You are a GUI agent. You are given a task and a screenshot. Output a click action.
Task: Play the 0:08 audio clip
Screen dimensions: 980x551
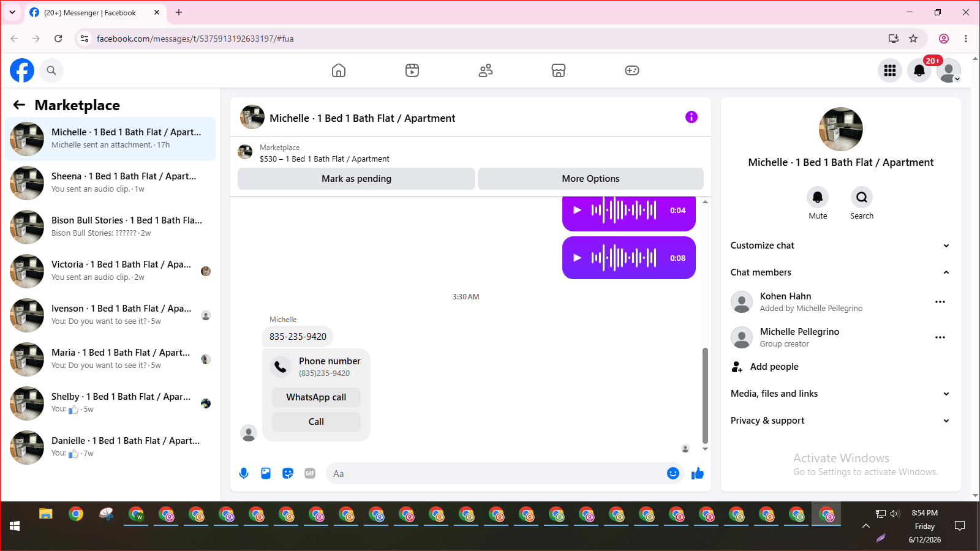click(x=577, y=258)
